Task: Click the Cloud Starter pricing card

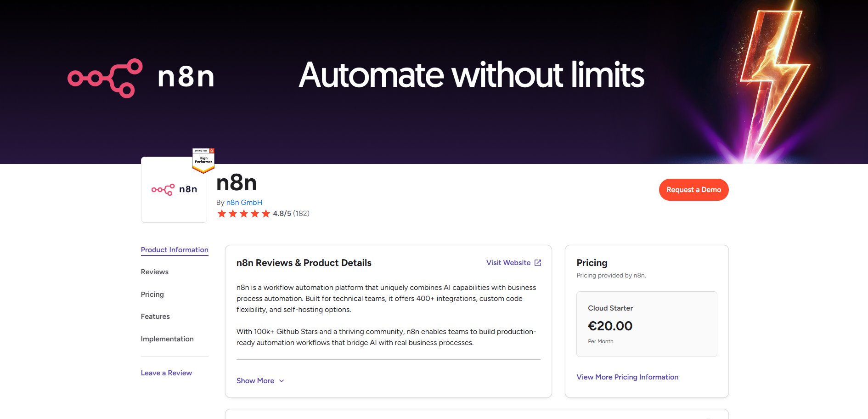Action: coord(647,324)
